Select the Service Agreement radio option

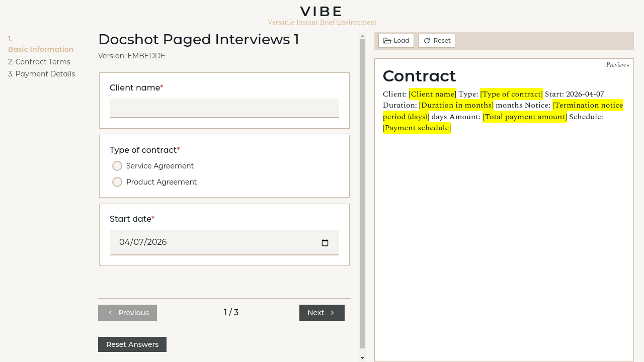(117, 166)
